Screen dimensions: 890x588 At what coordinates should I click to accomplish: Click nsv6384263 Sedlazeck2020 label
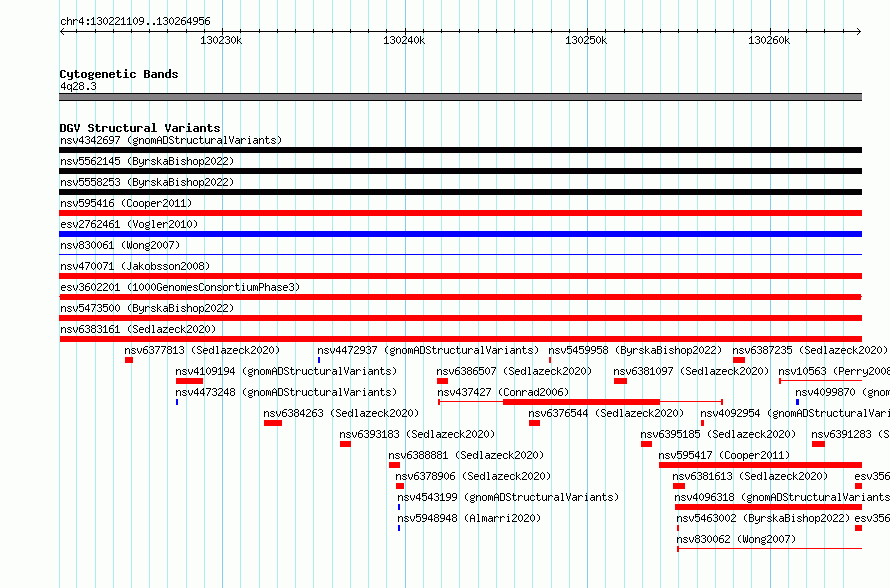coord(341,413)
